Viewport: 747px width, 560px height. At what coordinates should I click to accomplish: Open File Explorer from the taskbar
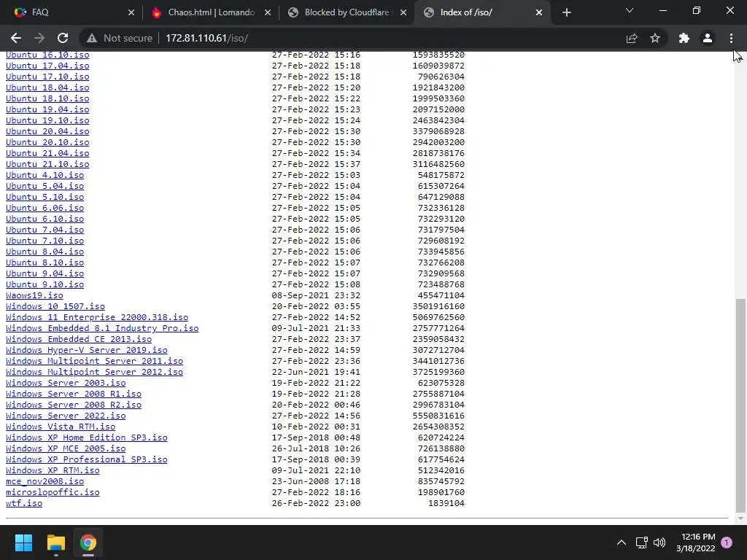tap(55, 542)
